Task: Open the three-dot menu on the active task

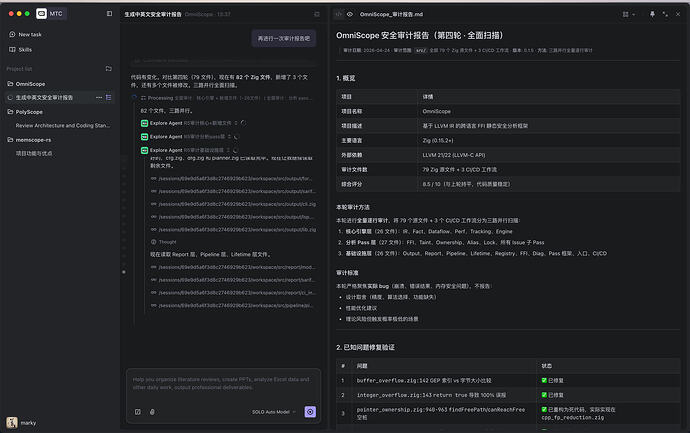Action: click(99, 98)
